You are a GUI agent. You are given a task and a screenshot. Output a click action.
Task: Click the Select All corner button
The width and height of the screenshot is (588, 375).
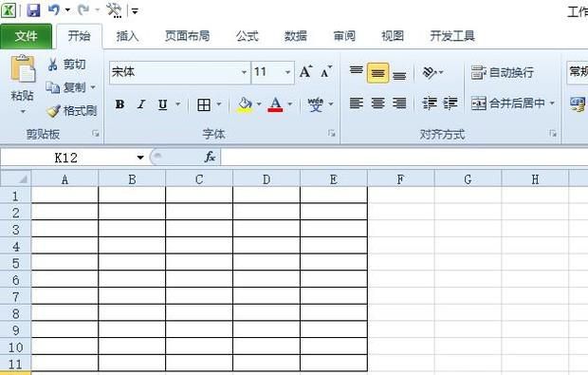pos(15,178)
